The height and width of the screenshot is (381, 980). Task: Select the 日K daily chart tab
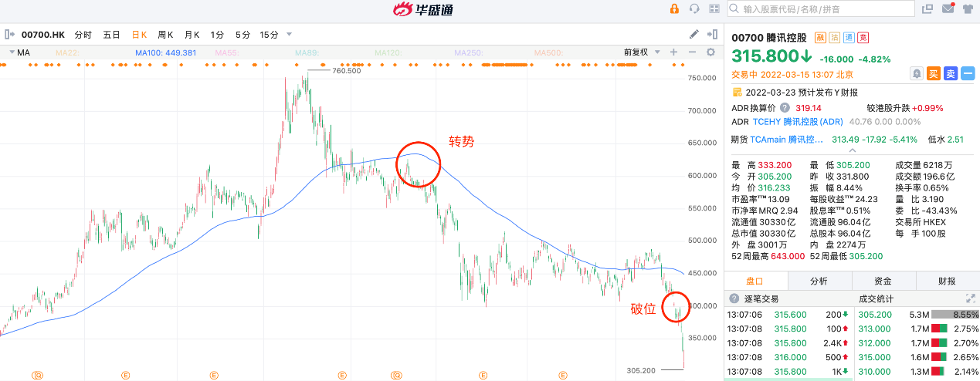coord(139,35)
